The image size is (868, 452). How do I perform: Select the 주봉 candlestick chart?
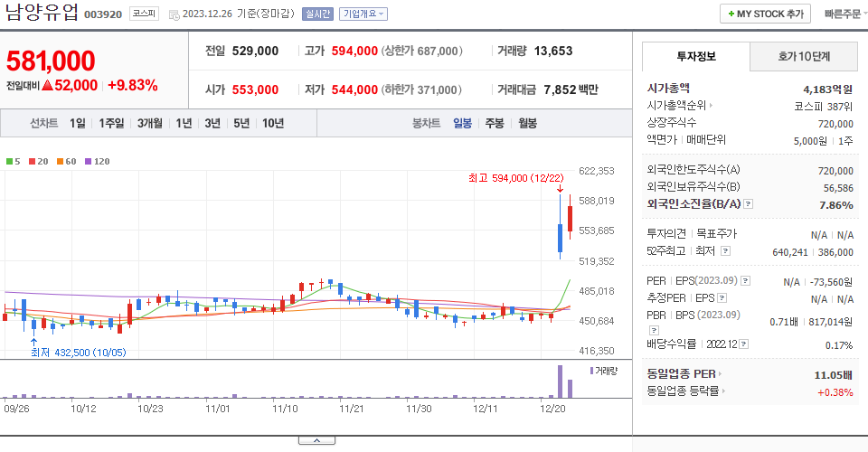click(495, 123)
